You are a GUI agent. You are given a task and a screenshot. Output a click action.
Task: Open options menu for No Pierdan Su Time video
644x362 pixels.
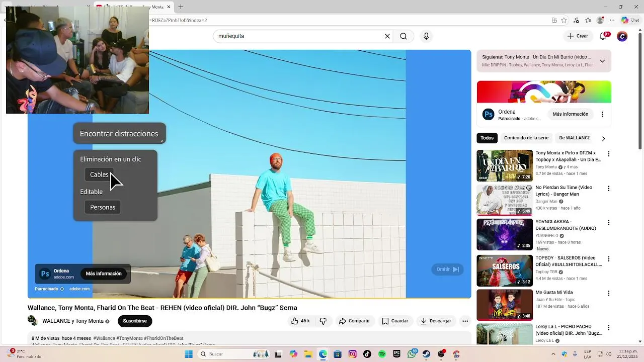(x=609, y=189)
